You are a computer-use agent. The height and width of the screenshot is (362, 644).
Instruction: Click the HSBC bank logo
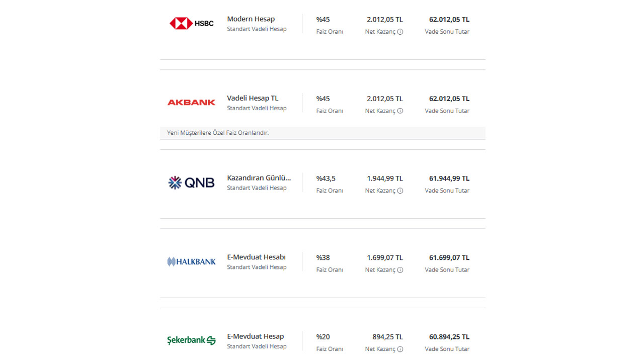(191, 23)
